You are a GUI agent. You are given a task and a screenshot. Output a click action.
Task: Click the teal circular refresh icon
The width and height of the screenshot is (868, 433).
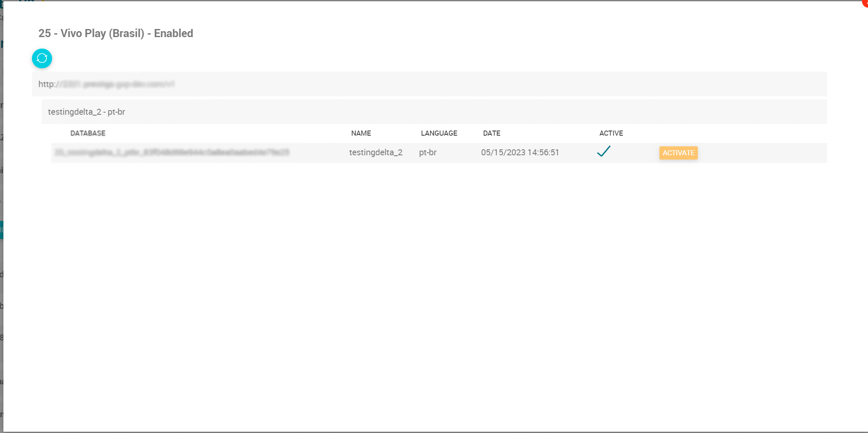click(42, 58)
